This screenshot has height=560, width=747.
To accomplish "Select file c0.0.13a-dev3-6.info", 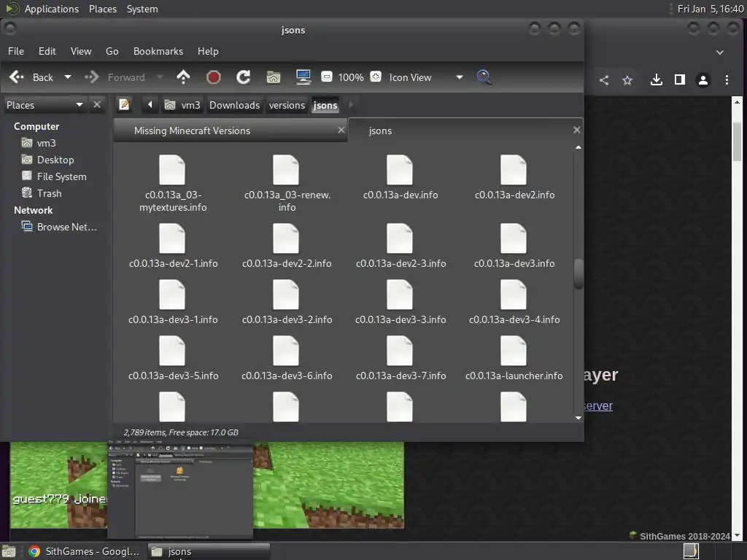I will [286, 358].
